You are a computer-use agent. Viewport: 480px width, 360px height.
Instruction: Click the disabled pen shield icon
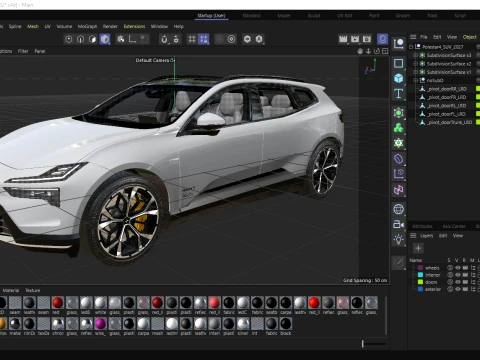(x=399, y=263)
